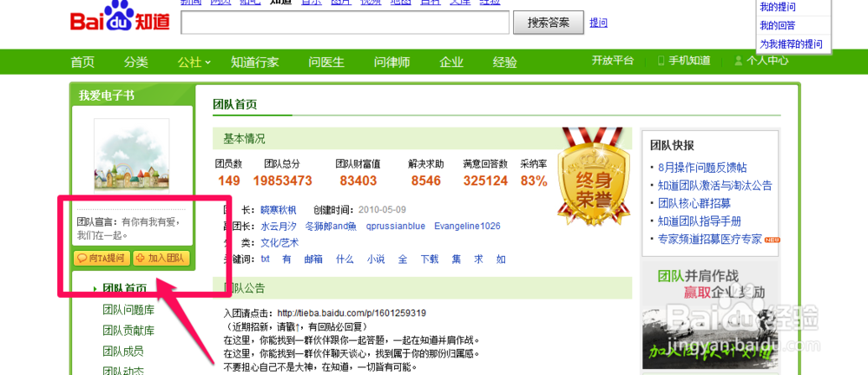The height and width of the screenshot is (375, 868).
Task: Click 满意回答数 value 325124
Action: [485, 181]
